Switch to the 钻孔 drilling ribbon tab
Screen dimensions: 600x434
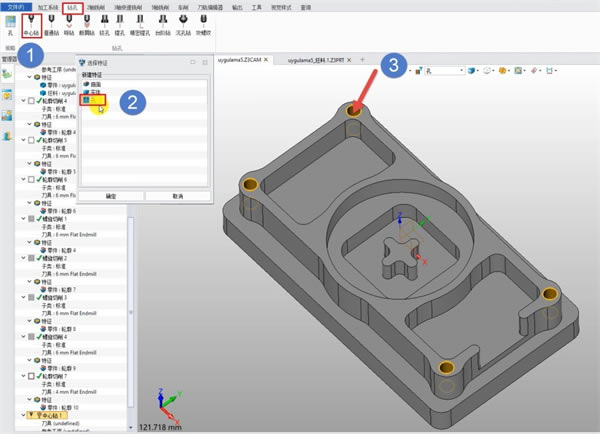click(x=72, y=8)
